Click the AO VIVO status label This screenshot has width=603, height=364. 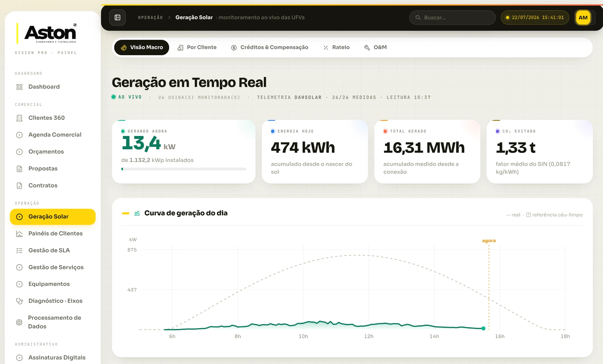coord(130,97)
